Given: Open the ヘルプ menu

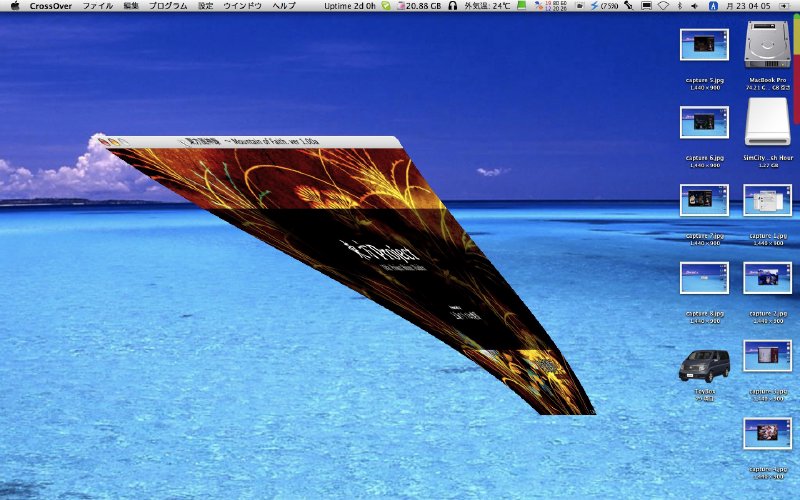Looking at the screenshot, I should (x=284, y=6).
